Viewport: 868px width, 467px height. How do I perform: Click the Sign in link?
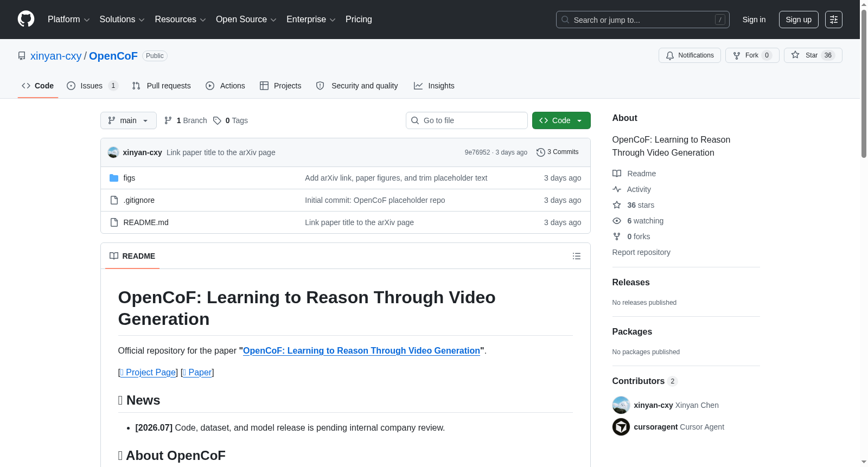point(754,20)
